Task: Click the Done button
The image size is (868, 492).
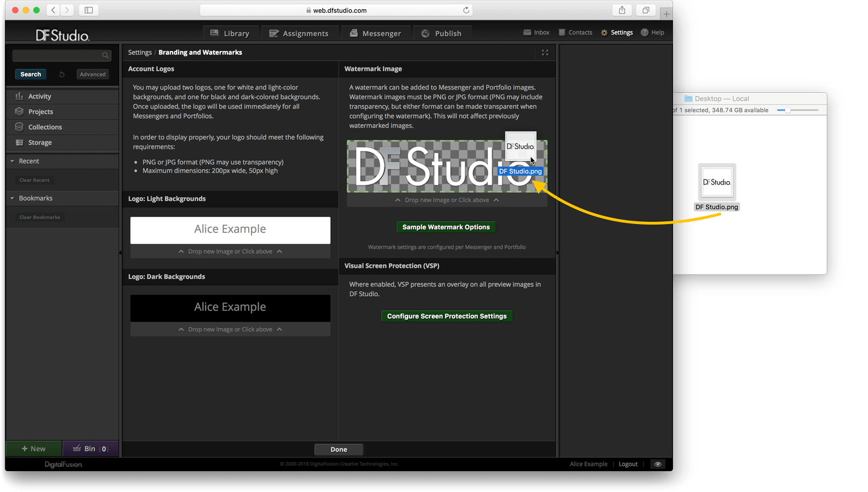Action: (x=339, y=449)
